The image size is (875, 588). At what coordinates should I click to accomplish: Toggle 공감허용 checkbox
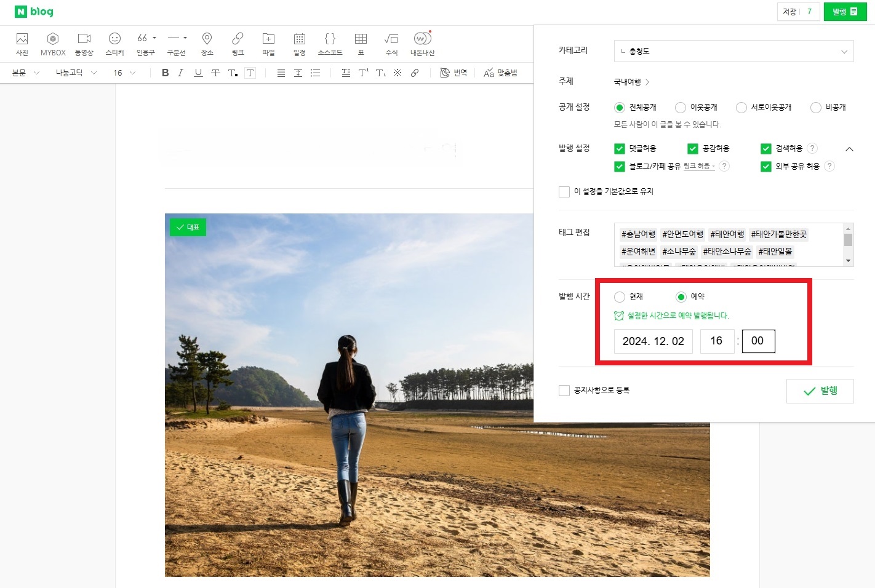tap(693, 149)
